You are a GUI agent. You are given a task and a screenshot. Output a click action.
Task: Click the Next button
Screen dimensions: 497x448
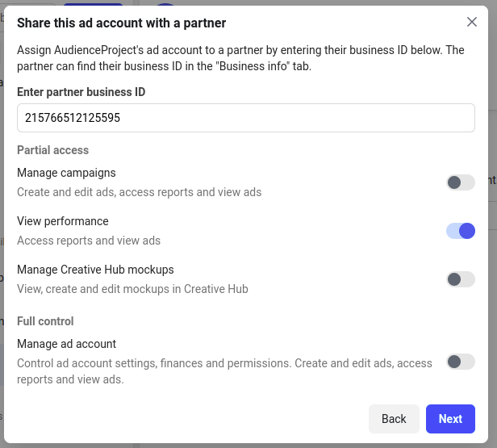pyautogui.click(x=450, y=419)
